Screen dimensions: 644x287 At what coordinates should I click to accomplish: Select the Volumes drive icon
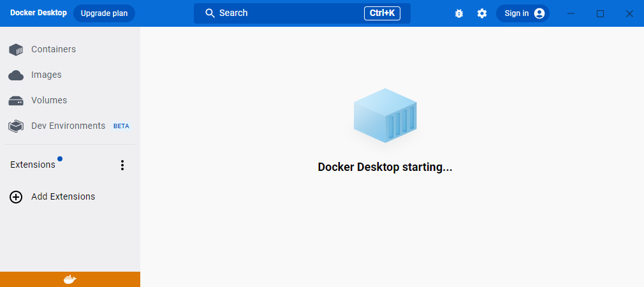pyautogui.click(x=15, y=101)
